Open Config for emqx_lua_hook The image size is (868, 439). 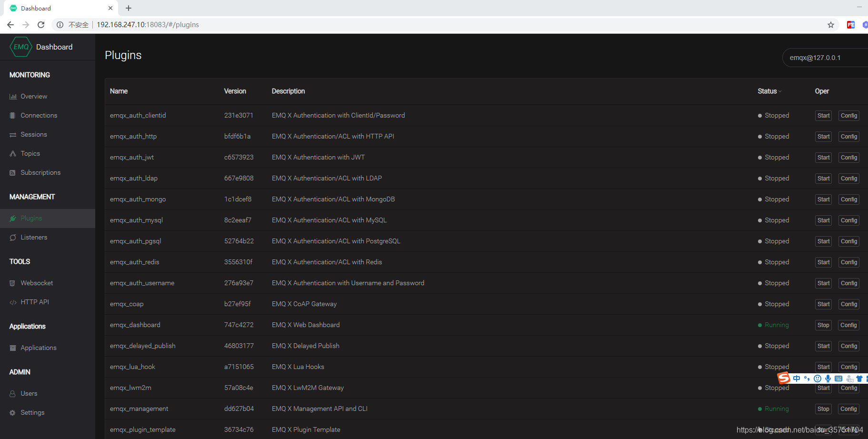pos(849,367)
